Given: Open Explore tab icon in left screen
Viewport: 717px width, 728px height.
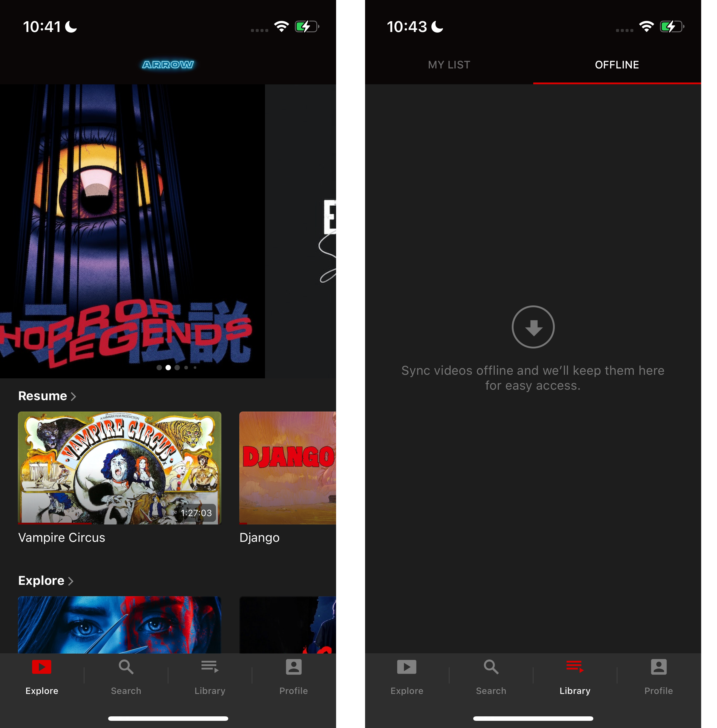Looking at the screenshot, I should pos(42,667).
